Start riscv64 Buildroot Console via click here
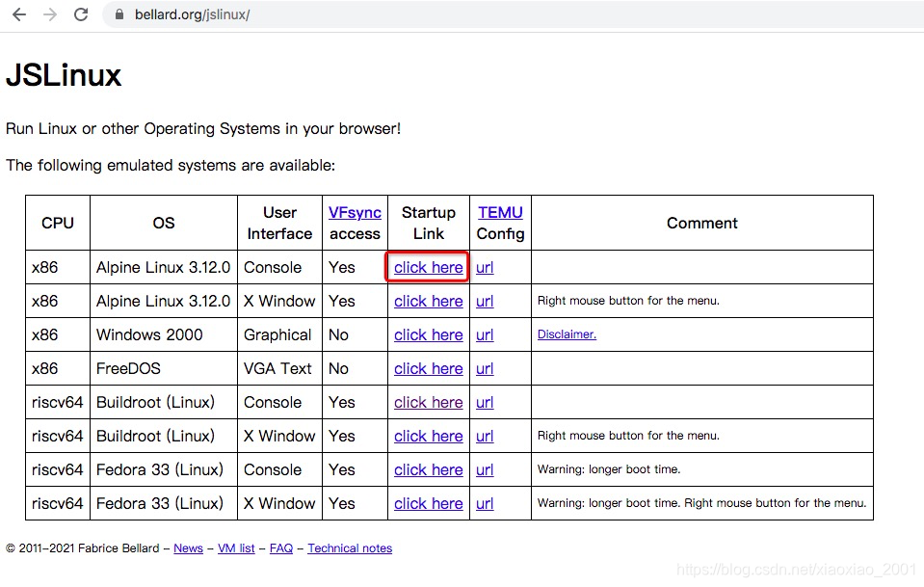This screenshot has width=924, height=587. 429,403
